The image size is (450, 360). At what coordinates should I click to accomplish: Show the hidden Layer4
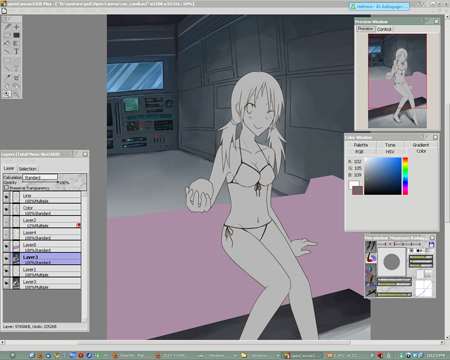(x=6, y=234)
